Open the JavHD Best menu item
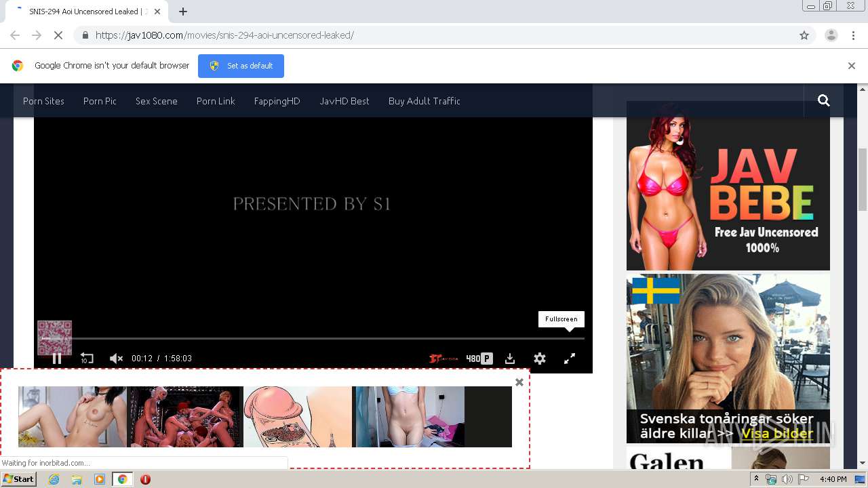The height and width of the screenshot is (488, 868). click(x=344, y=101)
